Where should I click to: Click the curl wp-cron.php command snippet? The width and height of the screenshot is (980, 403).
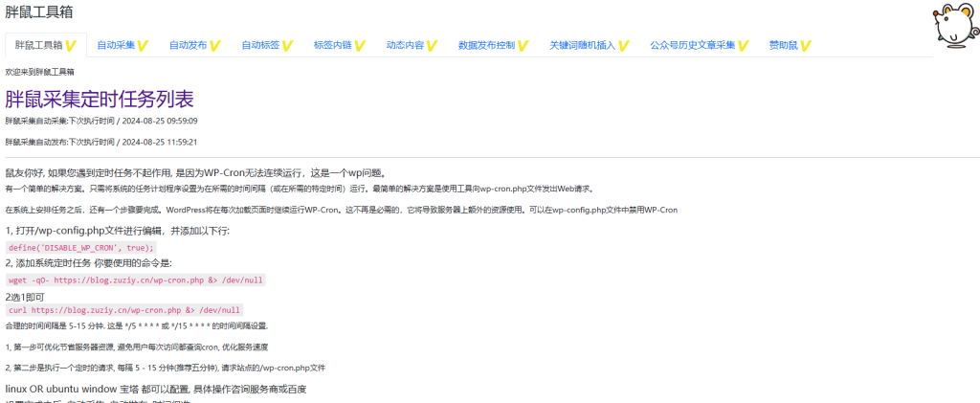(x=124, y=311)
